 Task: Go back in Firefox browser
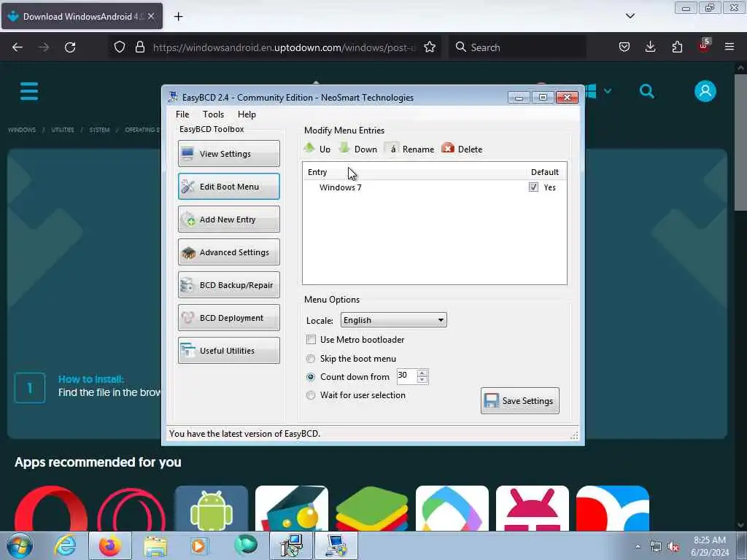(x=18, y=47)
